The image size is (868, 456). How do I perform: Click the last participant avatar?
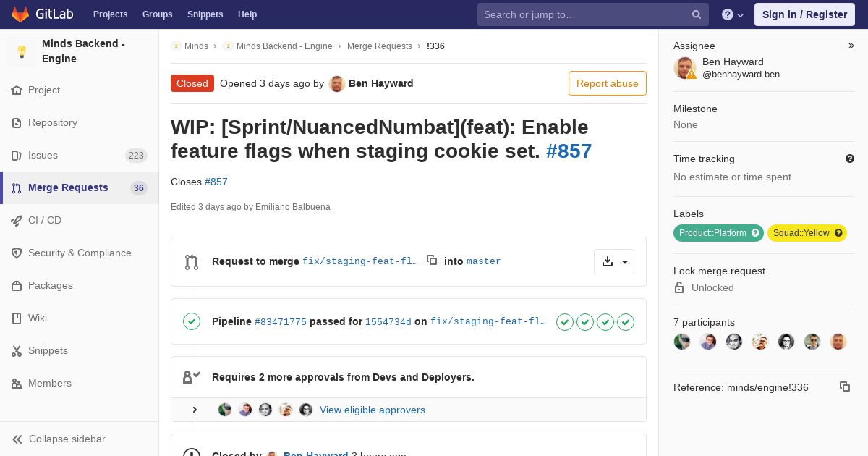pos(838,342)
